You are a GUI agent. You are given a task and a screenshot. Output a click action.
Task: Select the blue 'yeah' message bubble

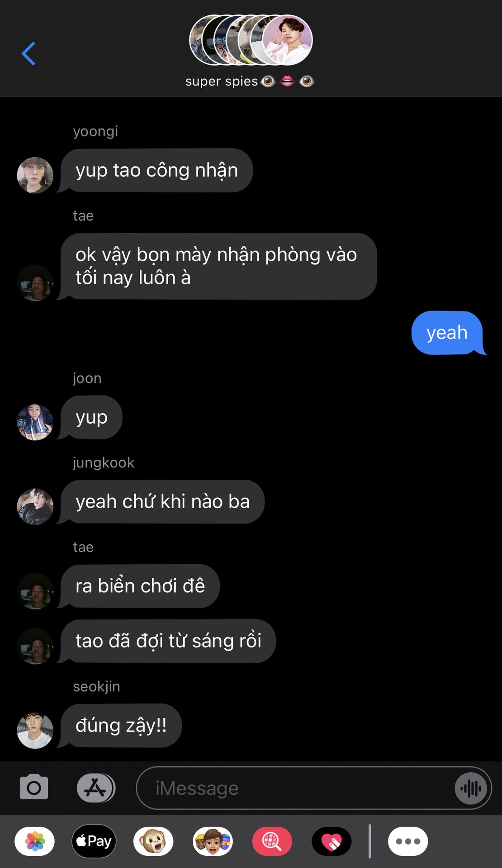448,333
